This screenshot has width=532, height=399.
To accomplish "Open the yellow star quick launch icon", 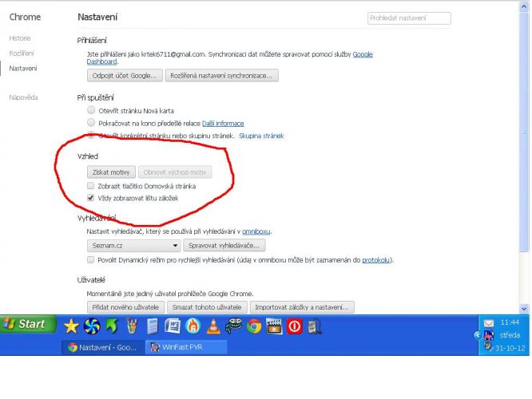I will tap(71, 327).
